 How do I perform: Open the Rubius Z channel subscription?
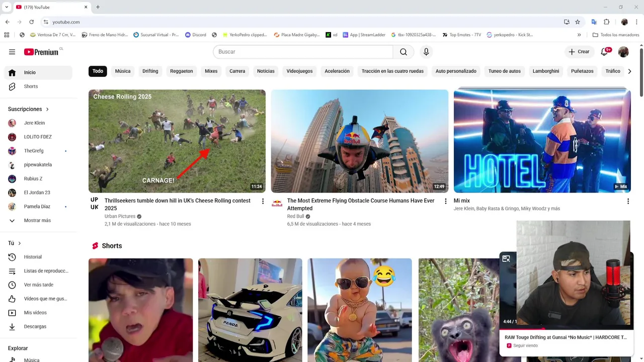38,178
